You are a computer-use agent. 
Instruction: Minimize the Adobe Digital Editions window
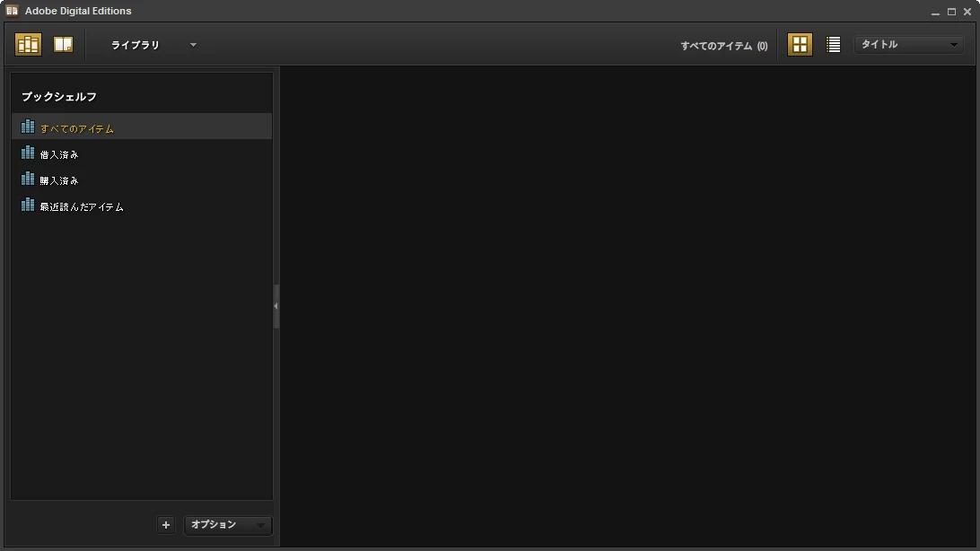click(x=935, y=12)
